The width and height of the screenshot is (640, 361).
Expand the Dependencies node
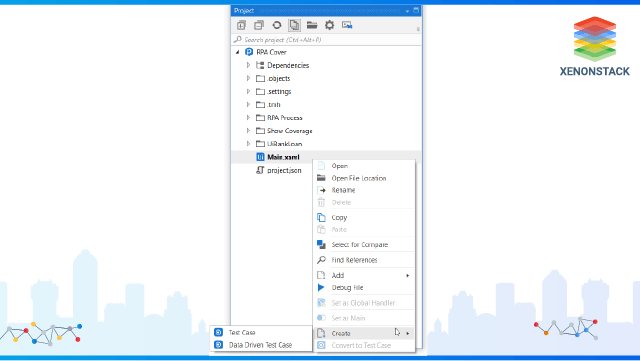248,65
